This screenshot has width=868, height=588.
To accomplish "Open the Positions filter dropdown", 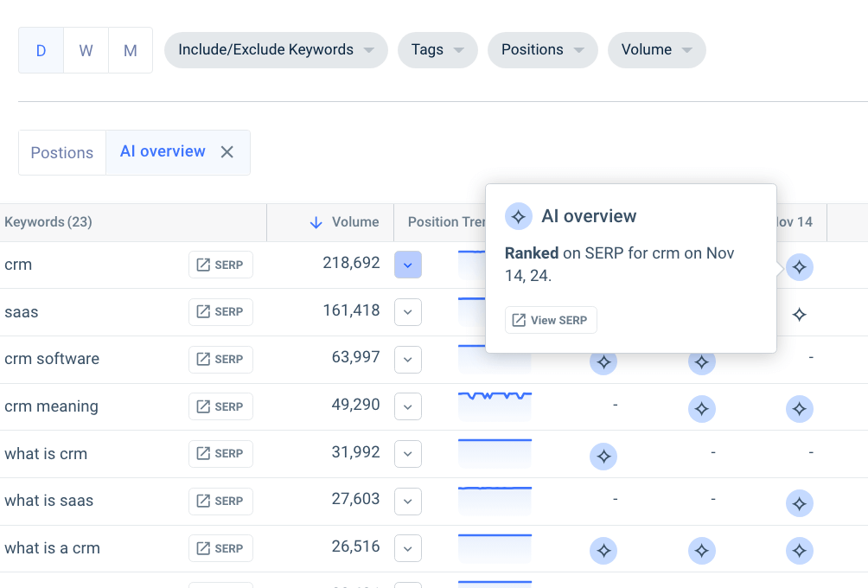I will tap(542, 50).
